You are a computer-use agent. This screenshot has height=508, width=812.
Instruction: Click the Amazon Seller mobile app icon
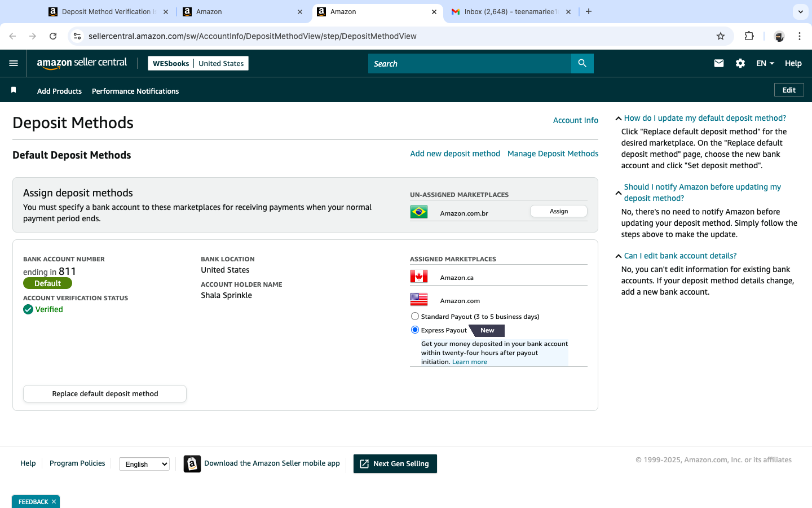click(192, 464)
